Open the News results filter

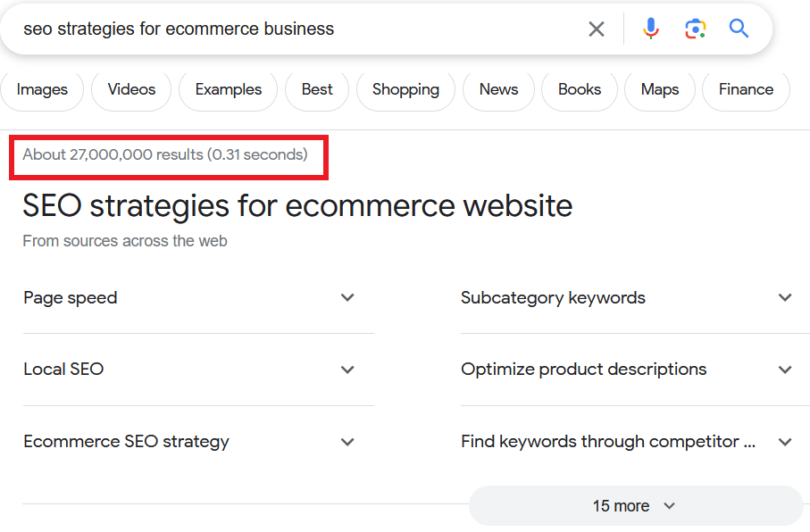point(498,89)
